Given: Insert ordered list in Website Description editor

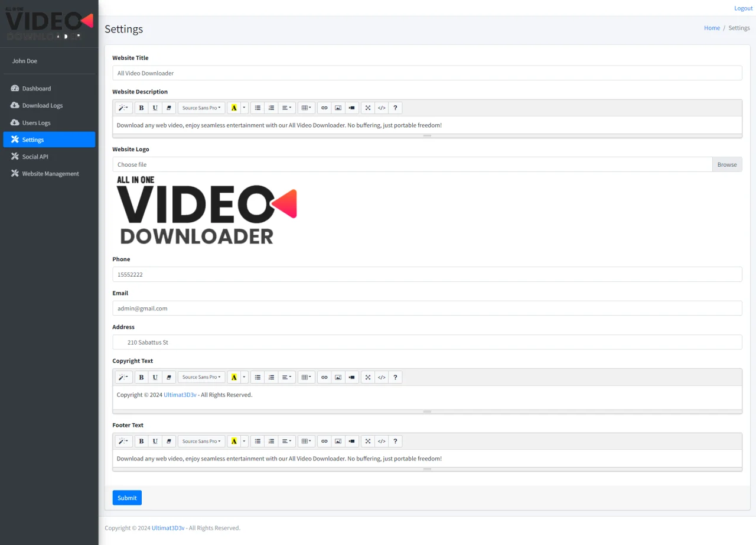Looking at the screenshot, I should tap(271, 108).
